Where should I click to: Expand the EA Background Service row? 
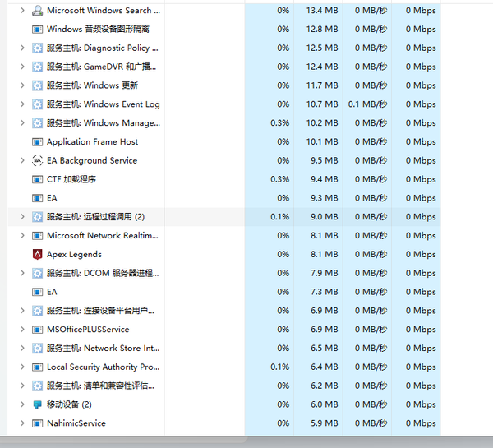point(22,160)
